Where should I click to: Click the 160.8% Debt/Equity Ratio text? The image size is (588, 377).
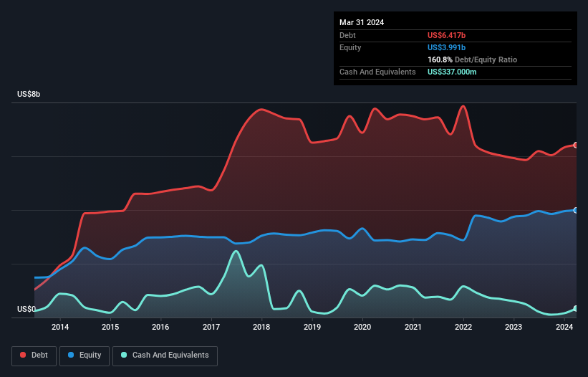pyautogui.click(x=472, y=59)
